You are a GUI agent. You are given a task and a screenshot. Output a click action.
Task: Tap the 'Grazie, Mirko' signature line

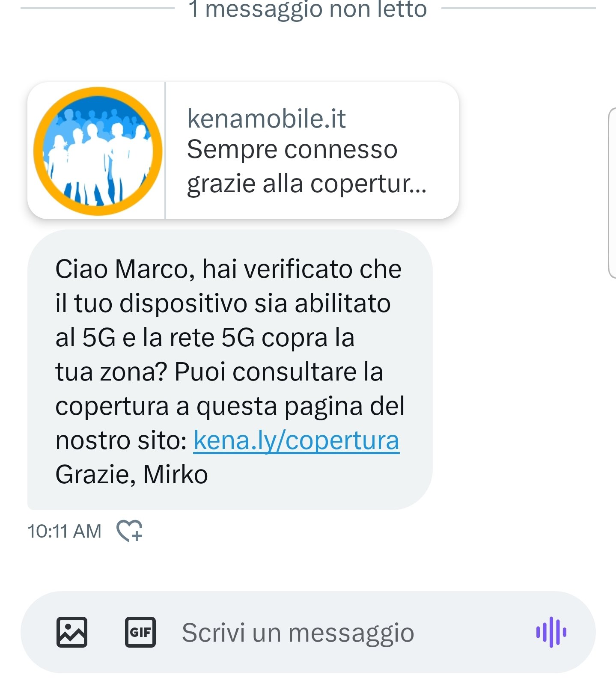[x=132, y=475]
